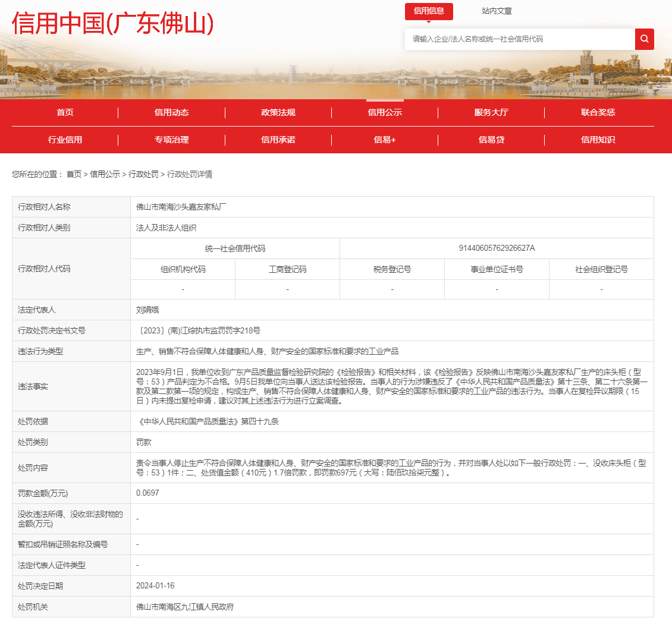
Task: Select 信用公示 in the navigation bar
Action: [385, 113]
